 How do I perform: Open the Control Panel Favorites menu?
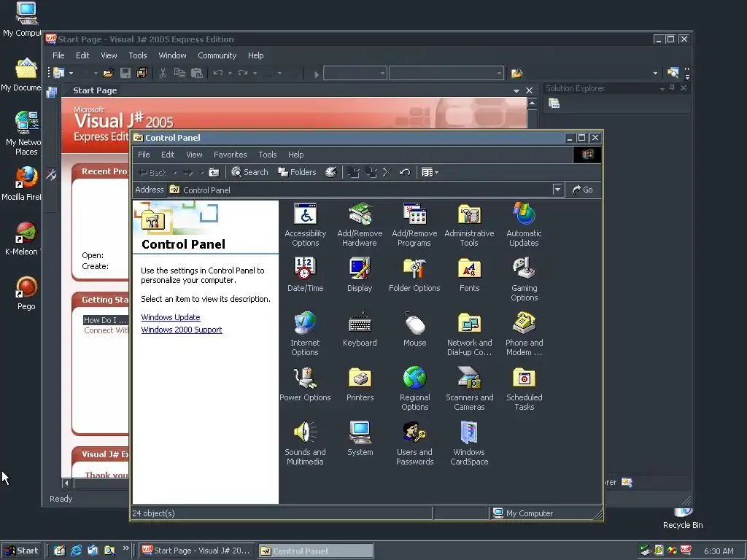pyautogui.click(x=230, y=155)
